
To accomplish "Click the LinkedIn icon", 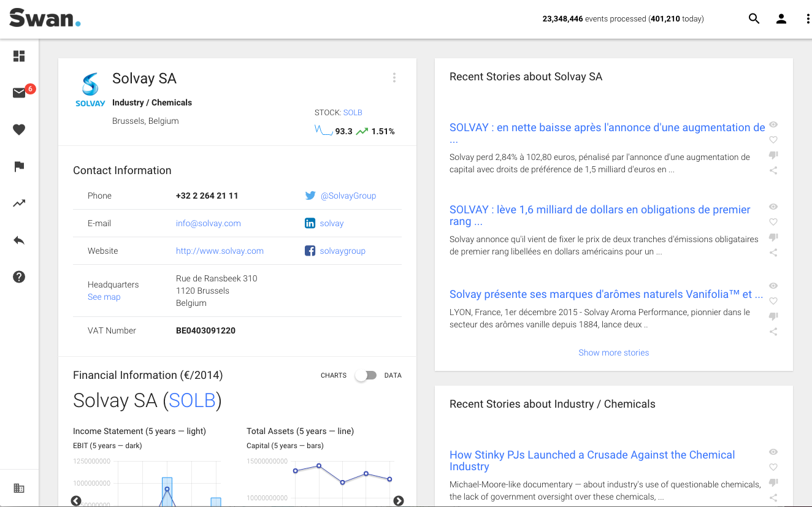I will (310, 223).
